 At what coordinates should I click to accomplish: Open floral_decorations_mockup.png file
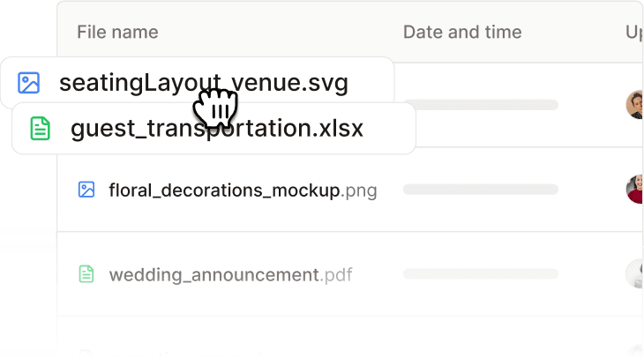[243, 190]
